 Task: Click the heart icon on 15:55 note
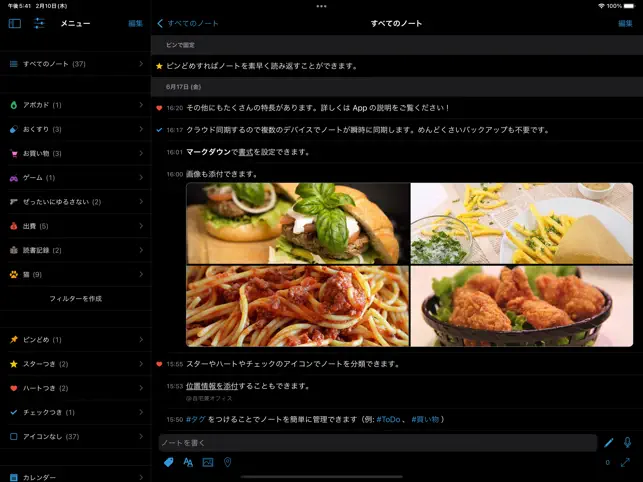point(159,364)
